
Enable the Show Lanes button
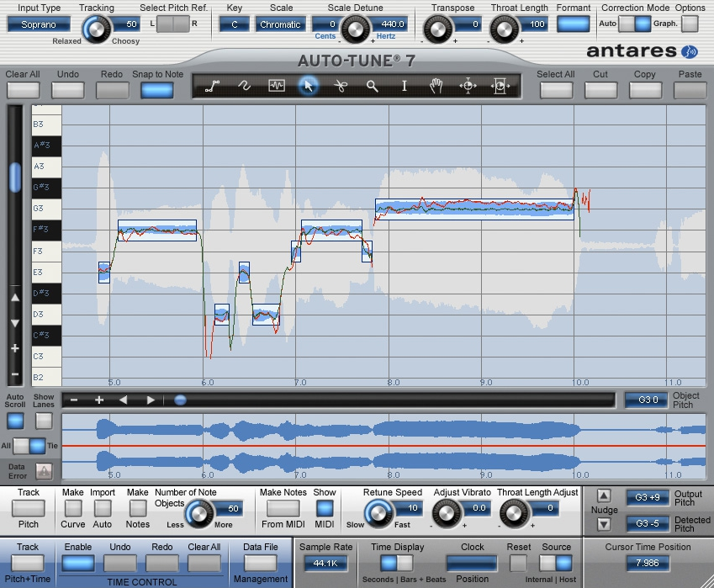[44, 421]
